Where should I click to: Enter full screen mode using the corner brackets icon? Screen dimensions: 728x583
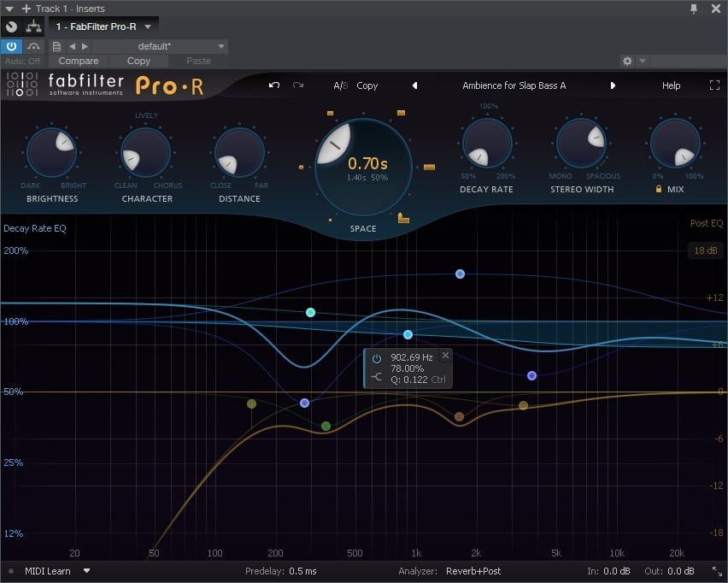tap(714, 85)
